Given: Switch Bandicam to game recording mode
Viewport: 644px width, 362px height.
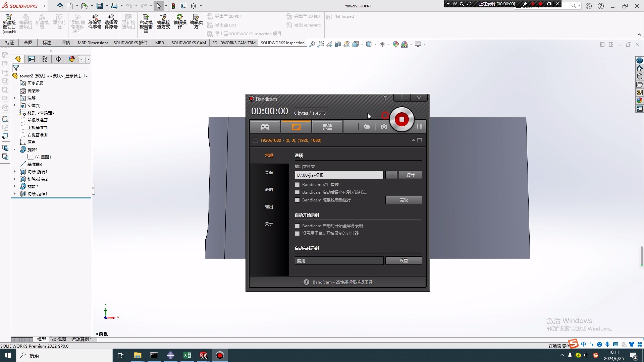Looking at the screenshot, I should (x=265, y=127).
